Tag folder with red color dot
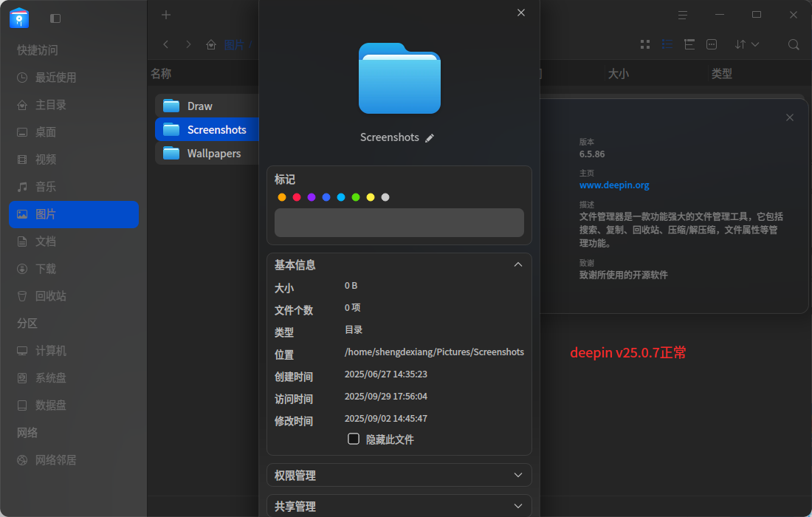Viewport: 812px width, 517px height. pyautogui.click(x=297, y=197)
